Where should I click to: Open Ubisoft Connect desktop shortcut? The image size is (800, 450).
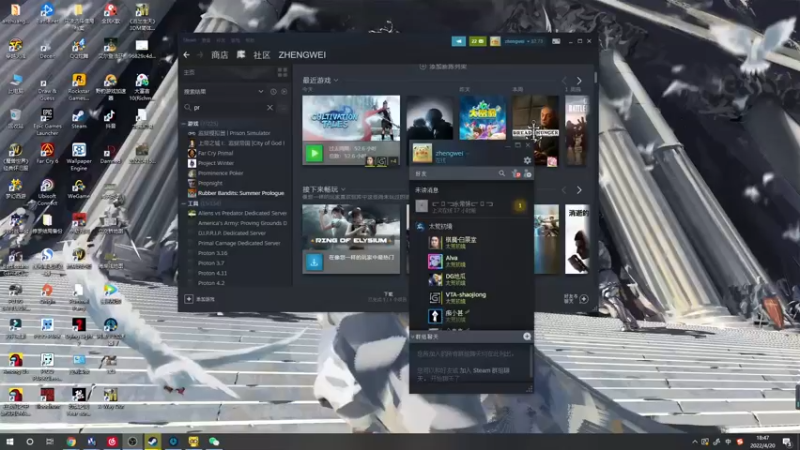coord(47,192)
